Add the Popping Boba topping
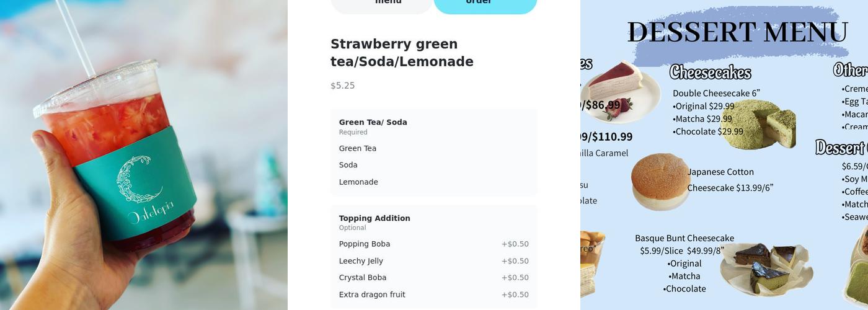Viewport: 868px width, 310px height. pyautogui.click(x=433, y=244)
